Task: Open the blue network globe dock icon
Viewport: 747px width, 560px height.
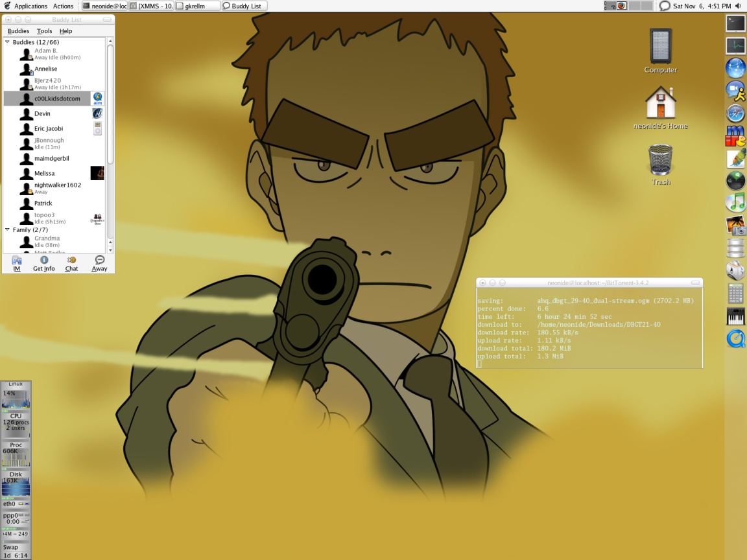Action: 735,68
